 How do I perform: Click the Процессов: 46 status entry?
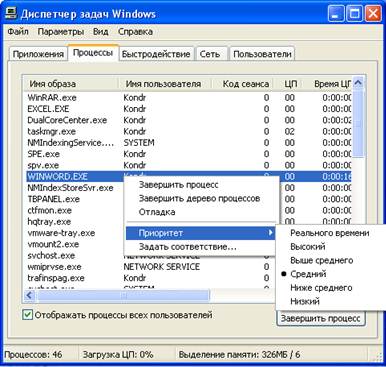click(33, 354)
